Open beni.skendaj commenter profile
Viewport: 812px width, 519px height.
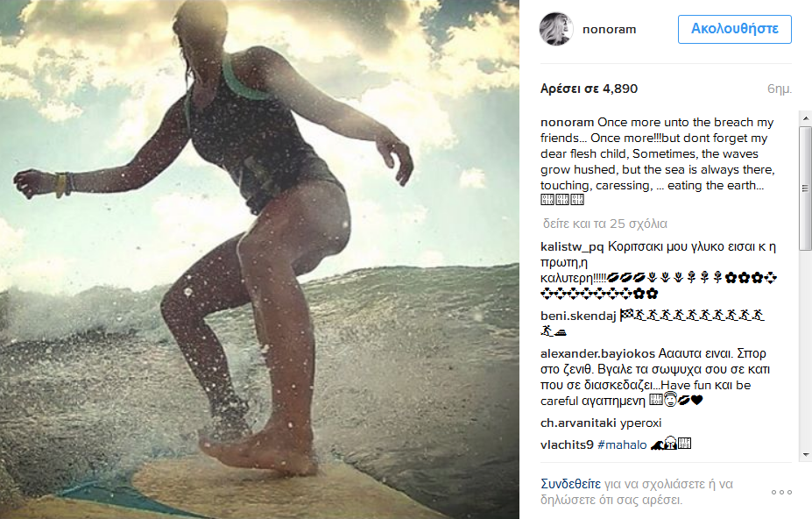pos(578,316)
